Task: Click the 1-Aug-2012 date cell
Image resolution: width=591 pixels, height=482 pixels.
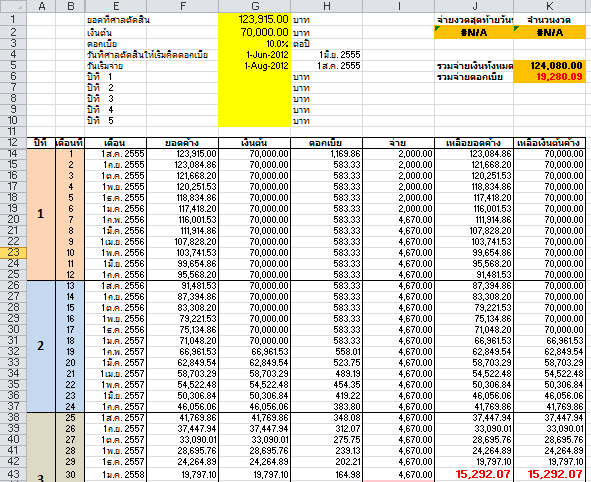Action: coord(254,66)
